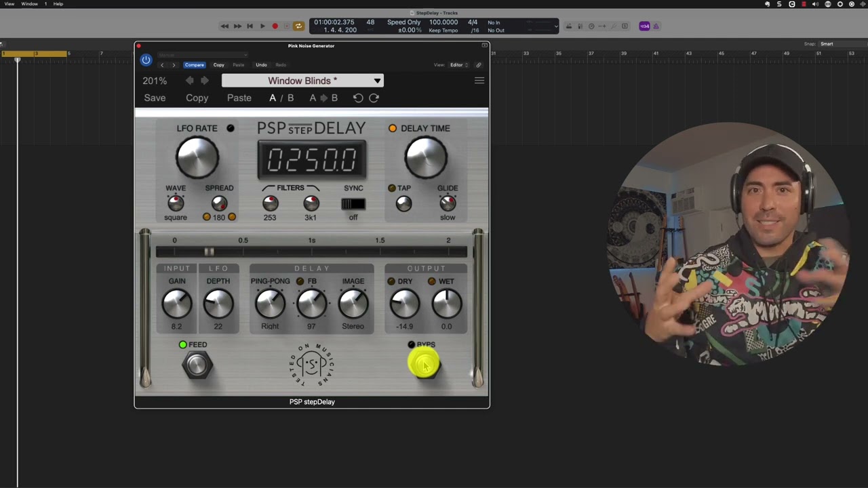Viewport: 868px width, 488px height.
Task: Switch A / B comparison state
Action: 281,98
